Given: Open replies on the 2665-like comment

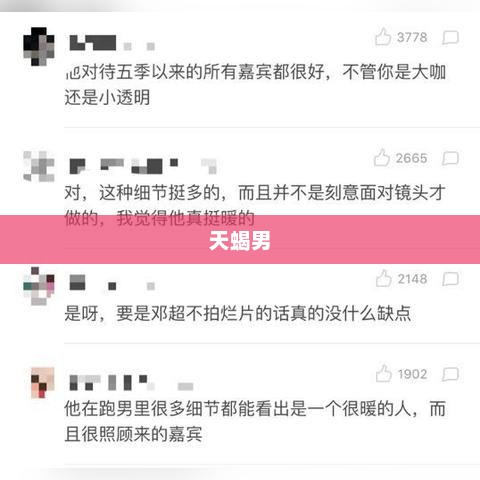Looking at the screenshot, I should coord(451,158).
